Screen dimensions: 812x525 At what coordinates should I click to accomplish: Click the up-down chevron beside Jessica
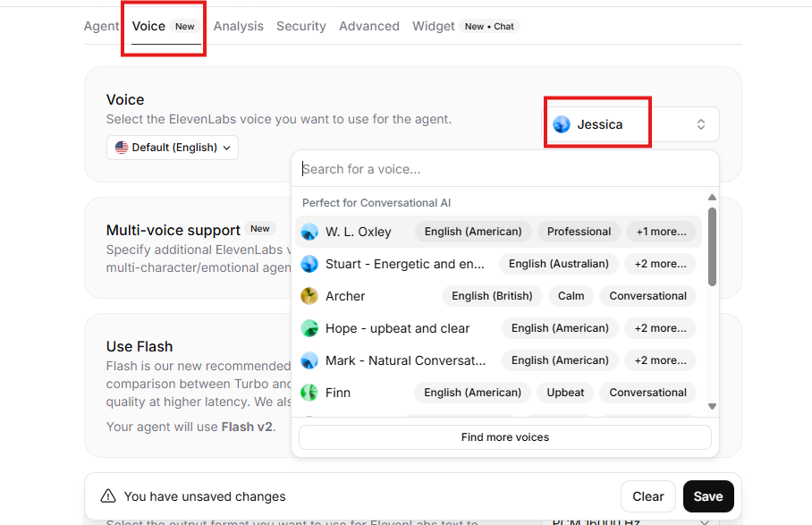click(x=700, y=124)
